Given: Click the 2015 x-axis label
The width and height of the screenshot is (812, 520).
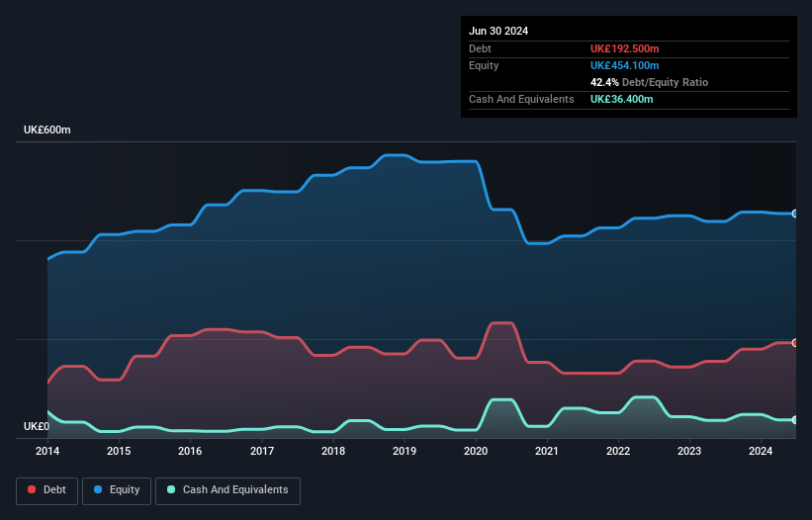Looking at the screenshot, I should click(x=119, y=451).
